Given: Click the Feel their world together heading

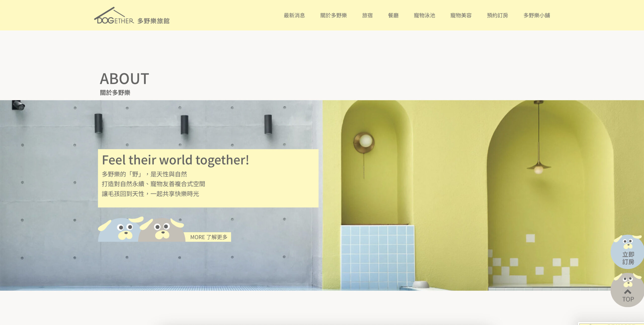Looking at the screenshot, I should point(175,160).
